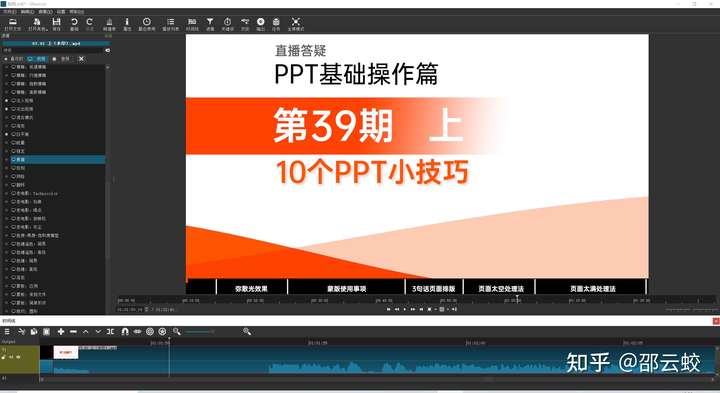Fast forward the player

[x=413, y=309]
